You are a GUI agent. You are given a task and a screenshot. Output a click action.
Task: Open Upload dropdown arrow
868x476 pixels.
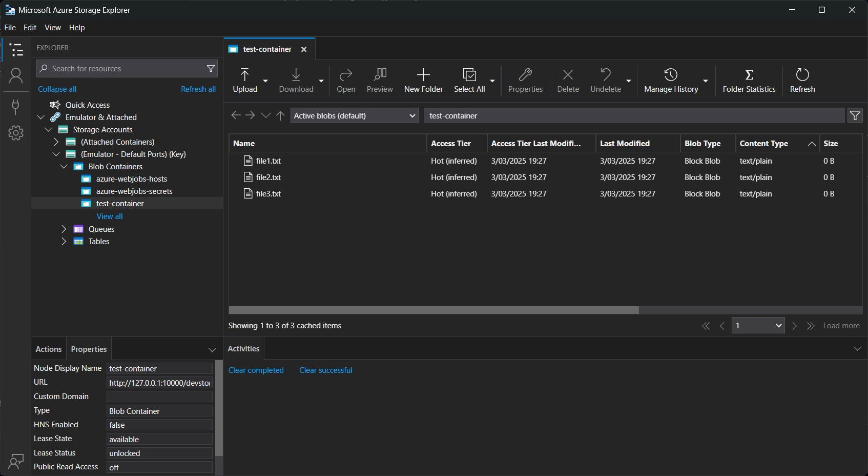pos(265,81)
